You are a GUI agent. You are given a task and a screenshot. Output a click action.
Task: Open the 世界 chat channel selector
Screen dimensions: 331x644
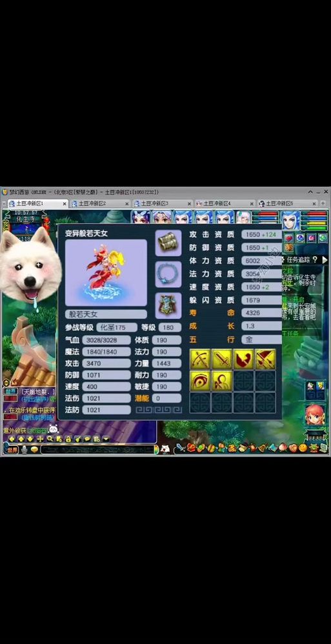(12, 450)
